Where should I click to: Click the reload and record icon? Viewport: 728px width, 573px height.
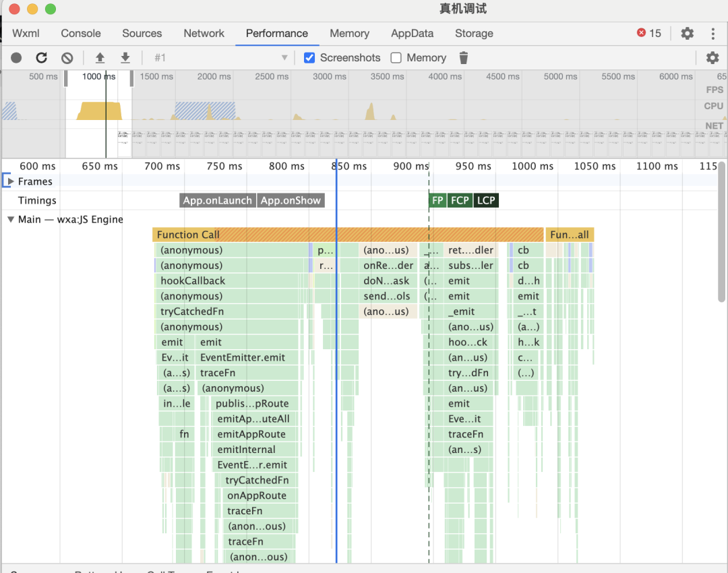pos(41,57)
